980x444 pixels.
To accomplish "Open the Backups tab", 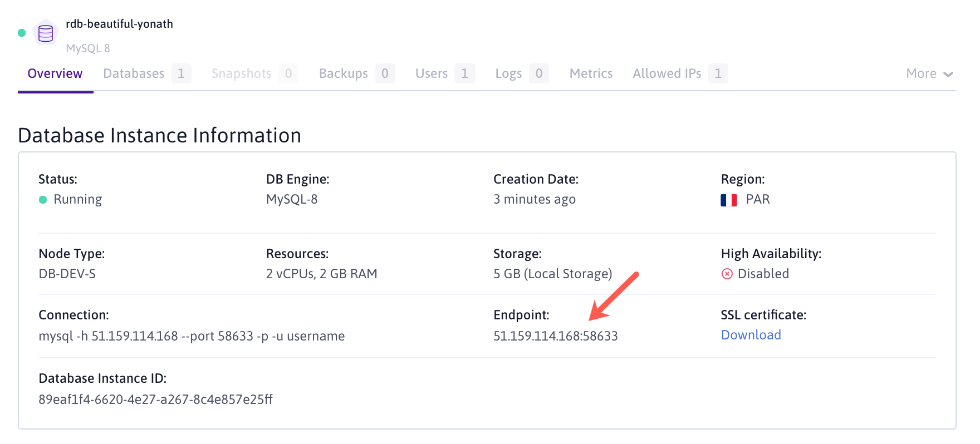I will 343,74.
